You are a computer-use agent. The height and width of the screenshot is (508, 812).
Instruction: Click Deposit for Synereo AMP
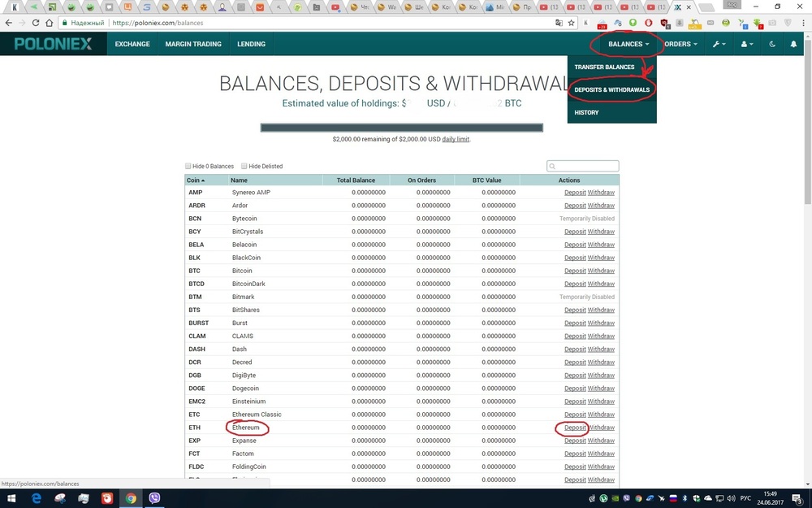575,193
